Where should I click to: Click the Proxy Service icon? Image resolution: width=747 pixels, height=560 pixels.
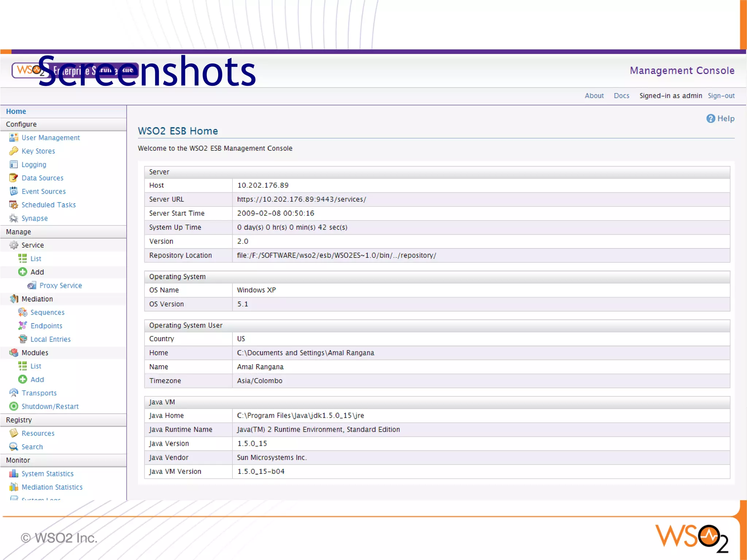point(32,285)
